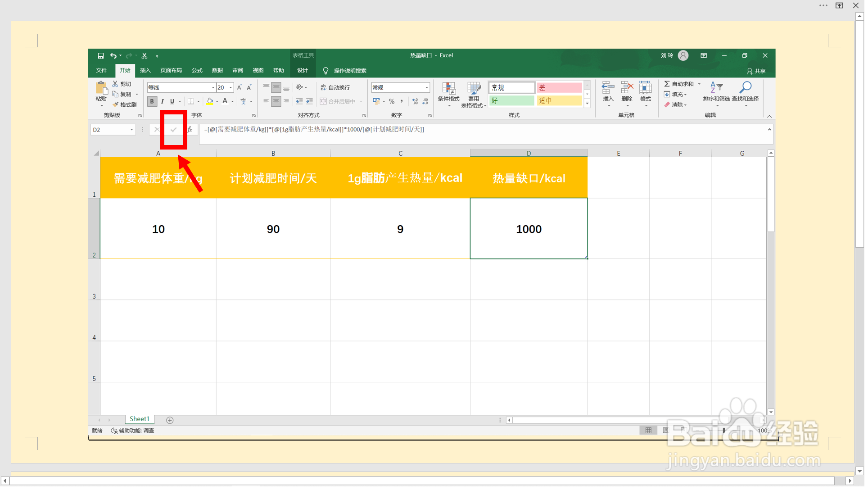Toggle Underline formatting
Viewport: 868px width, 490px height.
coord(172,101)
